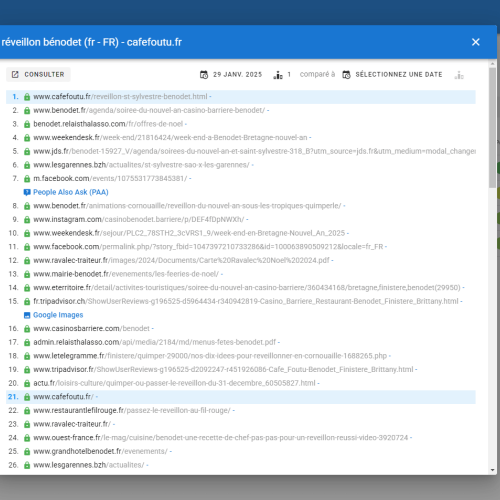The image size is (500, 500).
Task: Open the www.letelegramme.fr result link
Action: [x=210, y=356]
